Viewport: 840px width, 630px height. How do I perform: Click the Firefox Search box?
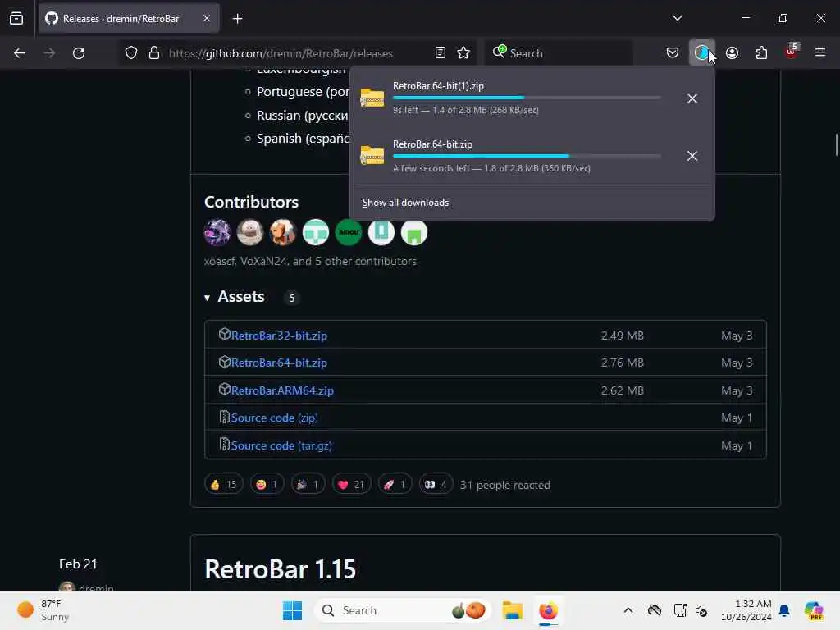click(558, 53)
